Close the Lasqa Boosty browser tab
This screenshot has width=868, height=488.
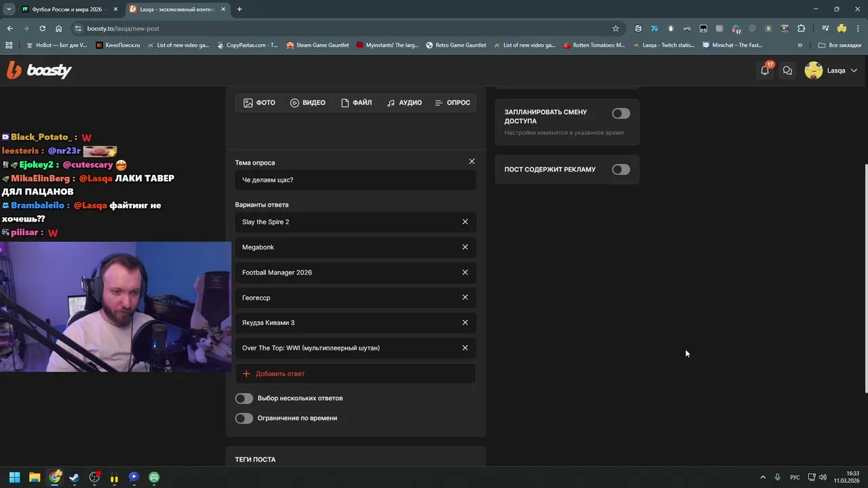click(223, 9)
